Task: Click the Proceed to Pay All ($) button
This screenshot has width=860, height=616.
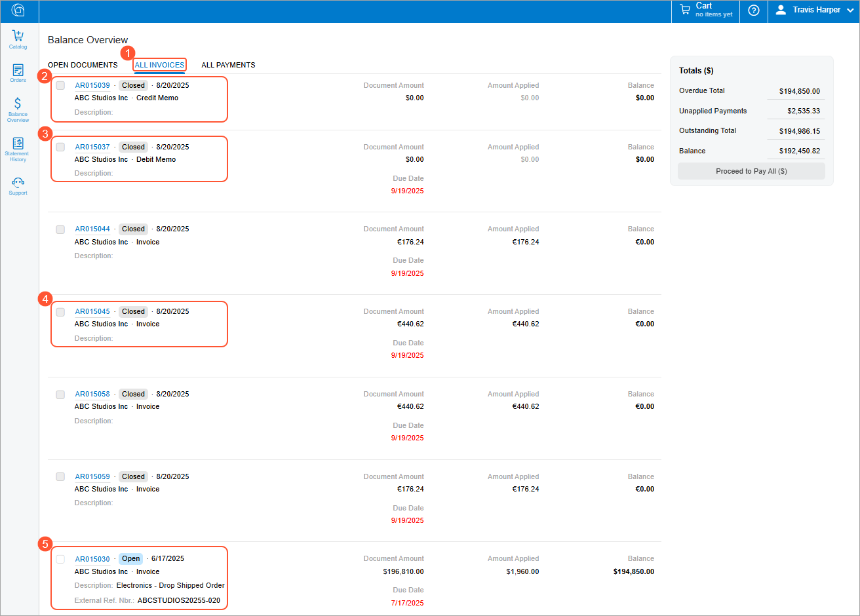Action: click(751, 171)
